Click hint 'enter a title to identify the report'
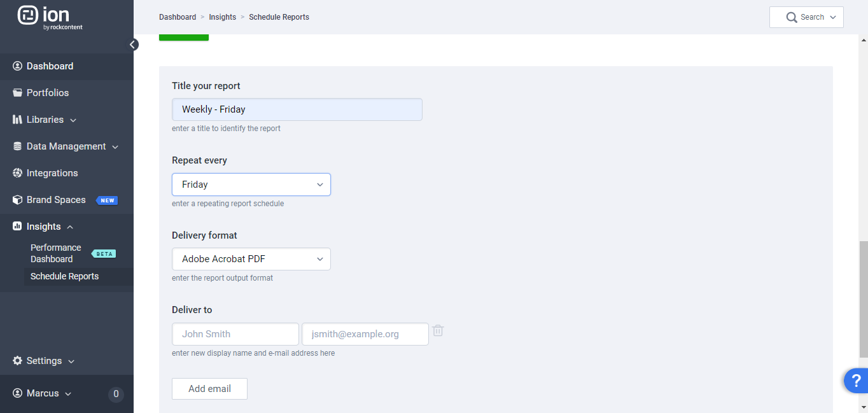Viewport: 868px width, 413px height. pyautogui.click(x=227, y=129)
